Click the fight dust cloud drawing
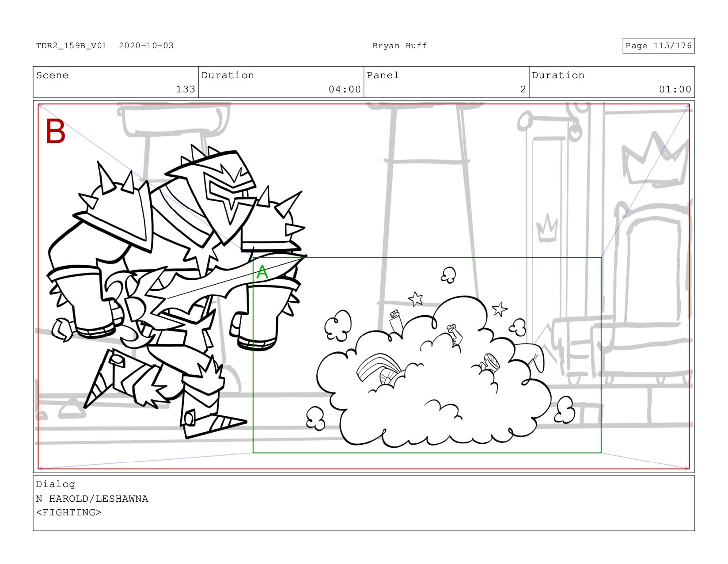Screen dimensions: 728x564 point(434,371)
